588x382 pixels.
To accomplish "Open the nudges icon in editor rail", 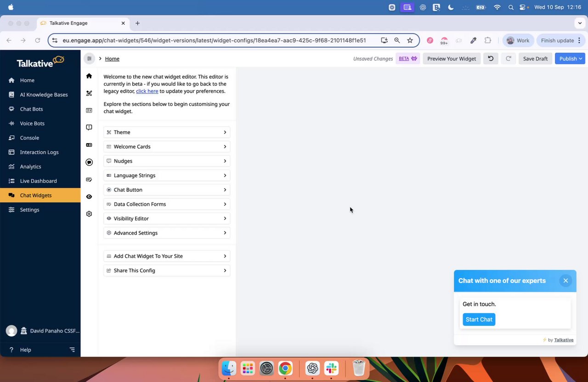I will point(89,128).
